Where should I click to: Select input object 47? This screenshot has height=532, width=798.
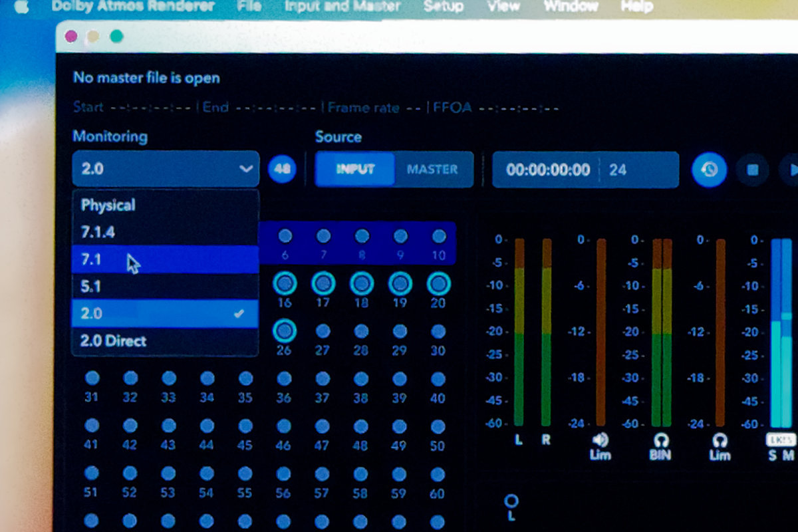pyautogui.click(x=323, y=426)
